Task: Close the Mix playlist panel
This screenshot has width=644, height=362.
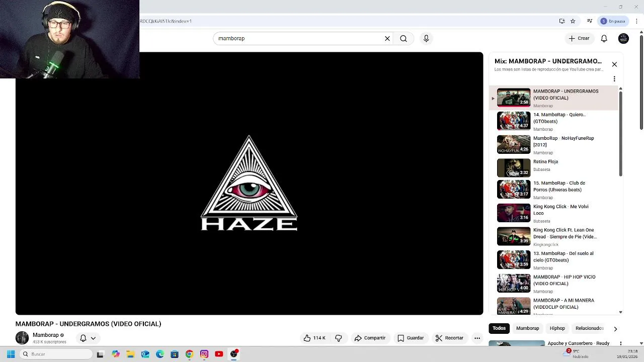Action: [x=614, y=64]
